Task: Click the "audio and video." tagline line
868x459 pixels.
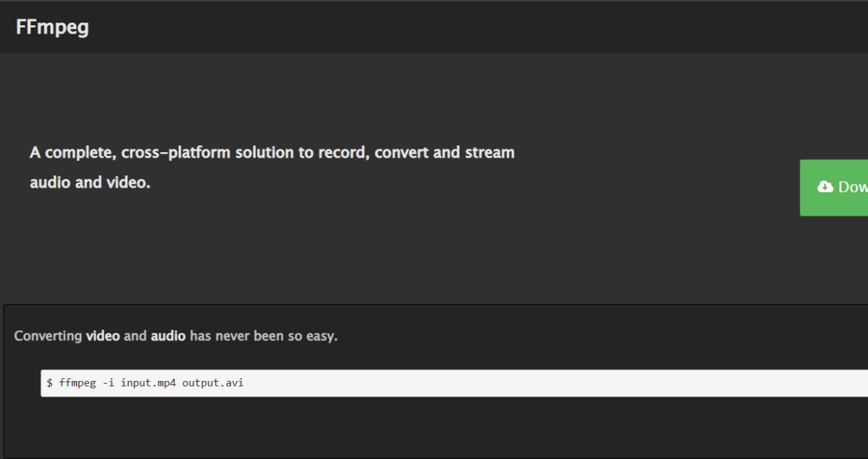Action: (90, 183)
